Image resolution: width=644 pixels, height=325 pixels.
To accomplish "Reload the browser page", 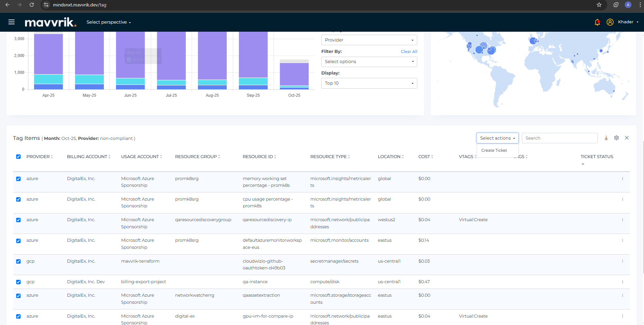I will [x=32, y=5].
